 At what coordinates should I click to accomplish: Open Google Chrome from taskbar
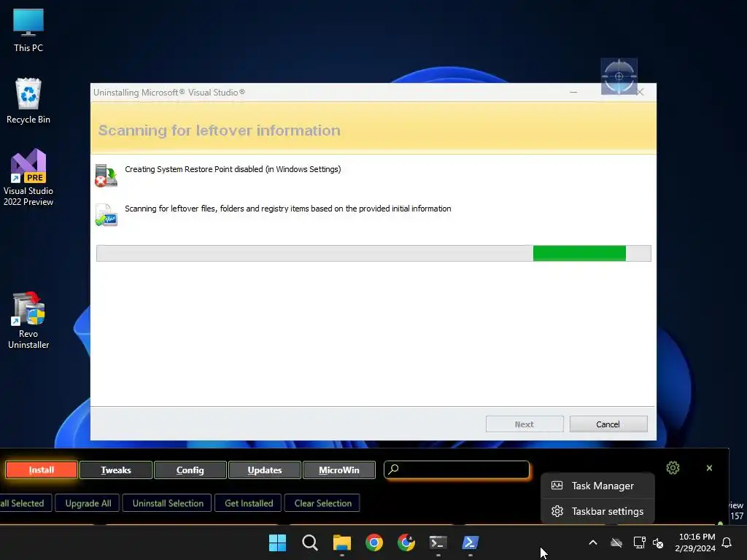coord(374,542)
